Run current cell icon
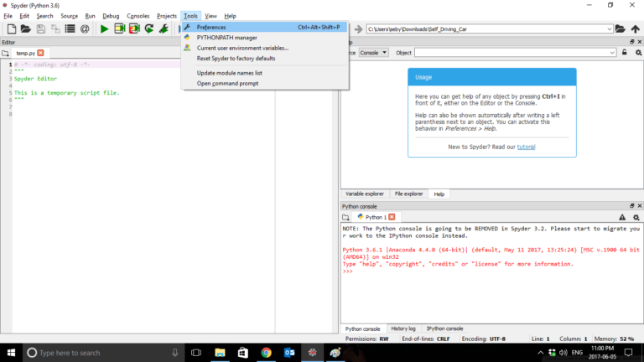 pyautogui.click(x=120, y=28)
